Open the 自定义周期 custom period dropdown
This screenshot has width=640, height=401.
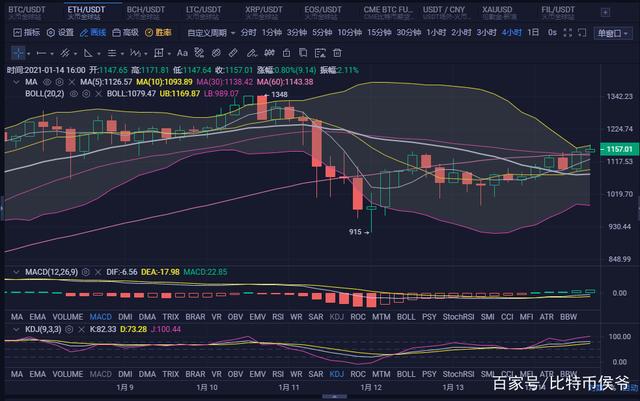point(211,33)
